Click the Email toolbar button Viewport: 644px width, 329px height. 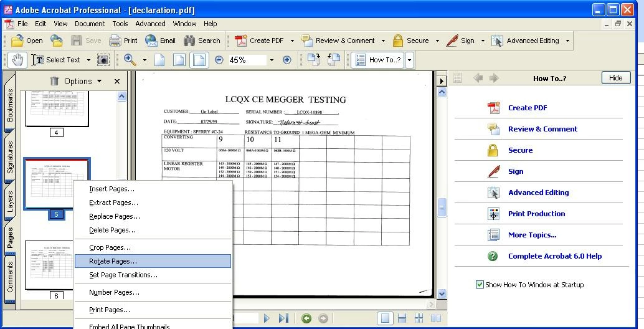tap(161, 41)
